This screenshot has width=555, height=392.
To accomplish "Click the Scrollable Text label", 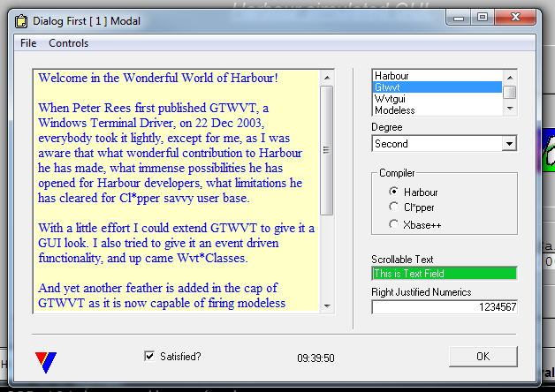I will tap(402, 259).
